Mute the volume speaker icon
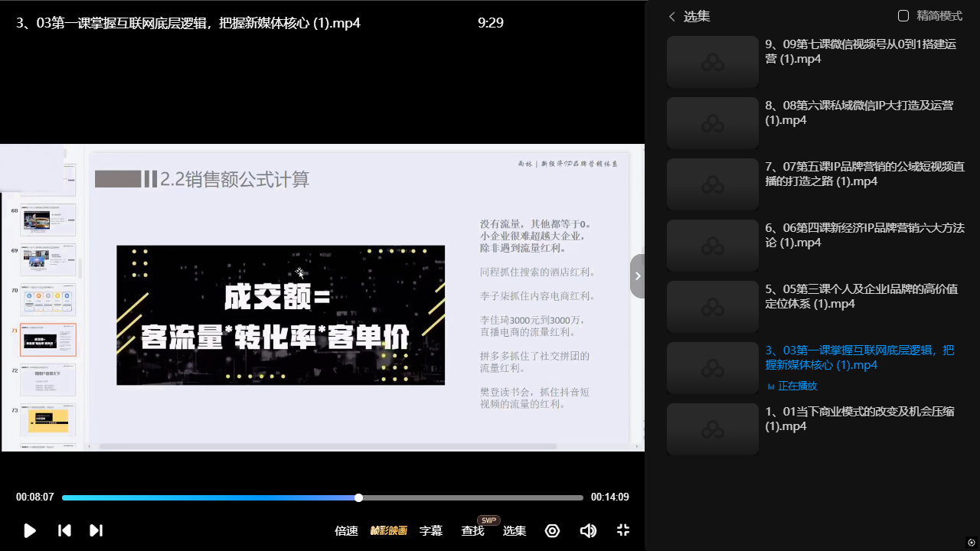Viewport: 980px width, 551px height. click(588, 530)
